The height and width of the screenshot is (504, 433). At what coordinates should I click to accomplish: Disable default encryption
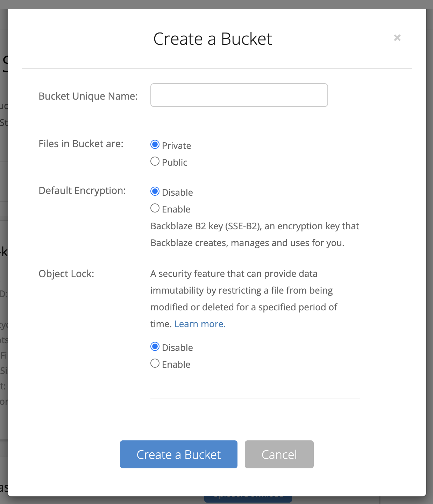pos(155,191)
